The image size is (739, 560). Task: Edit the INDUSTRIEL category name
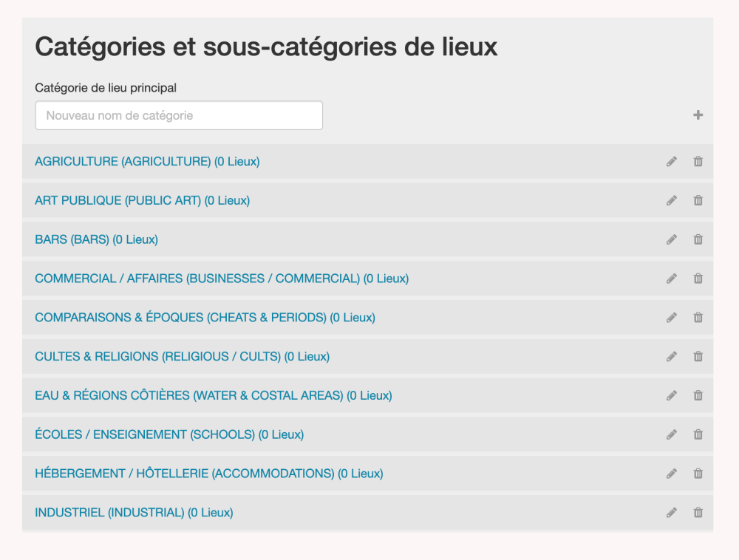[671, 513]
